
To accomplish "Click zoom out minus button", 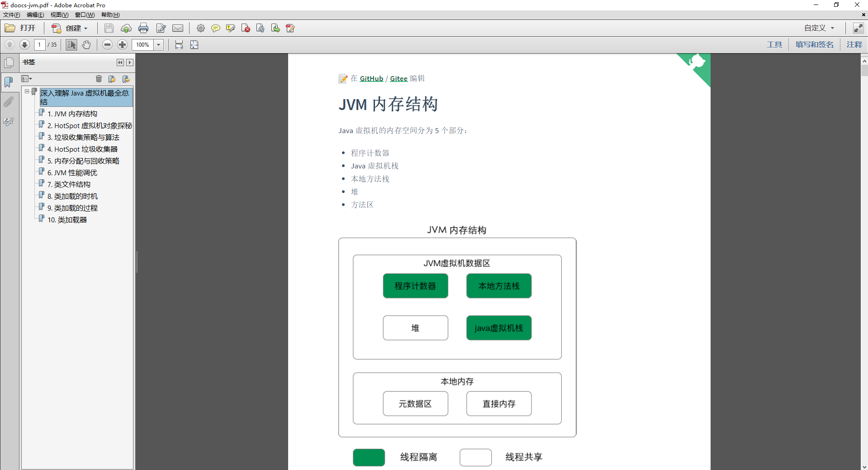I will (x=107, y=44).
